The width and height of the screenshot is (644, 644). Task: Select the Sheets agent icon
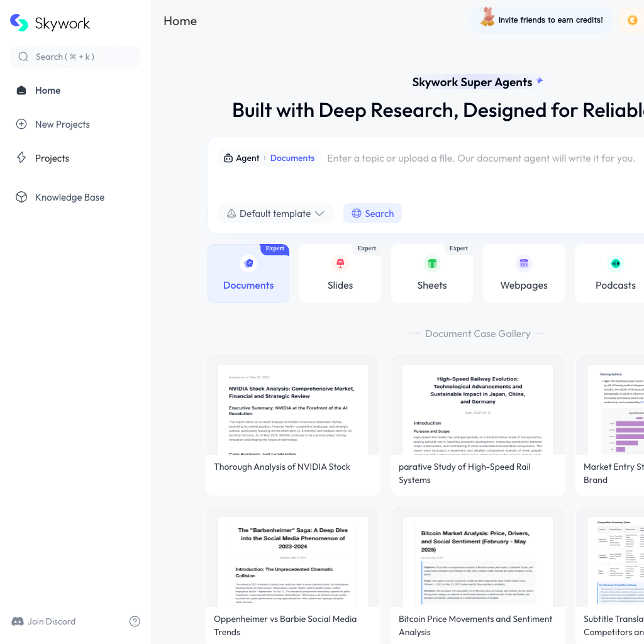pyautogui.click(x=432, y=264)
